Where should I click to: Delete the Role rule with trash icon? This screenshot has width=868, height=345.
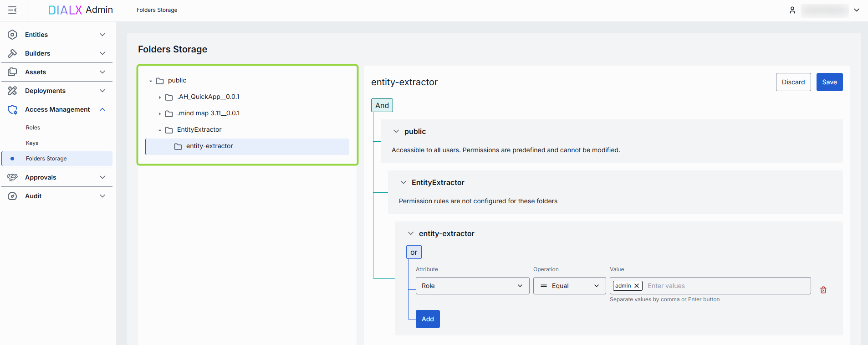(823, 290)
